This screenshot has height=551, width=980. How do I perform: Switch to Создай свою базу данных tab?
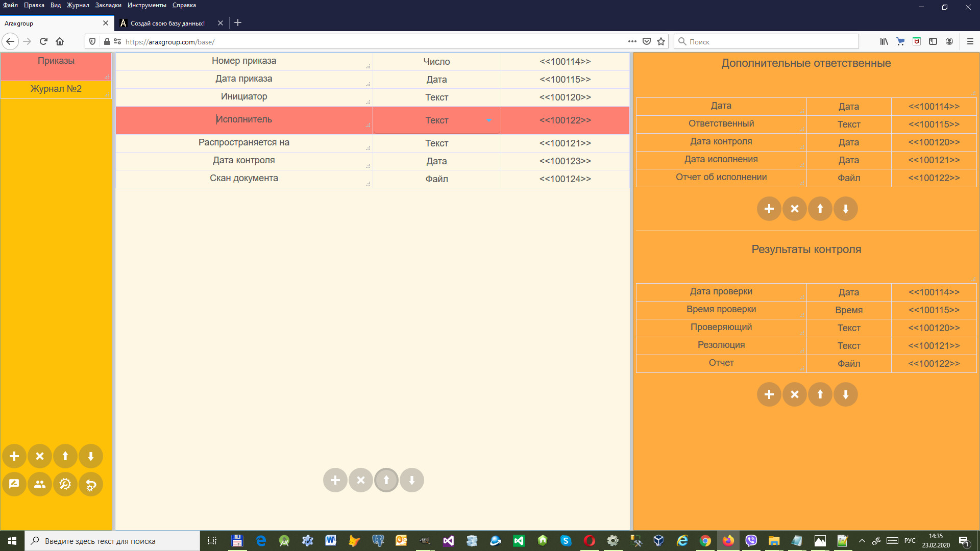(167, 23)
